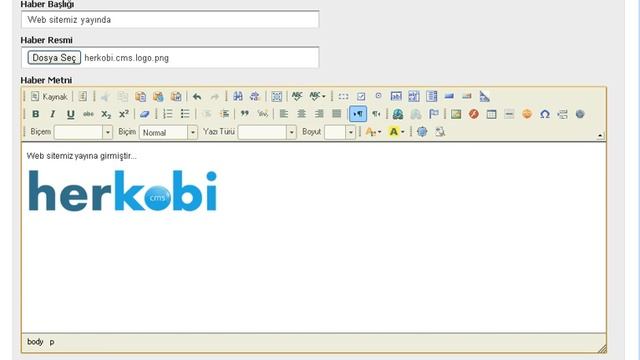Insert an anchor flag icon
Image resolution: width=640 pixels, height=360 pixels.
433,114
